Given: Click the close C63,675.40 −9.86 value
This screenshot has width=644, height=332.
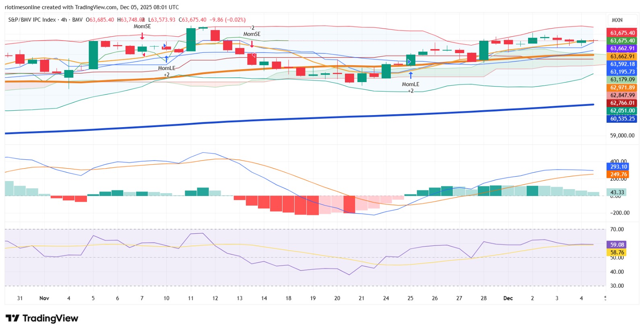Looking at the screenshot, I should coord(201,20).
